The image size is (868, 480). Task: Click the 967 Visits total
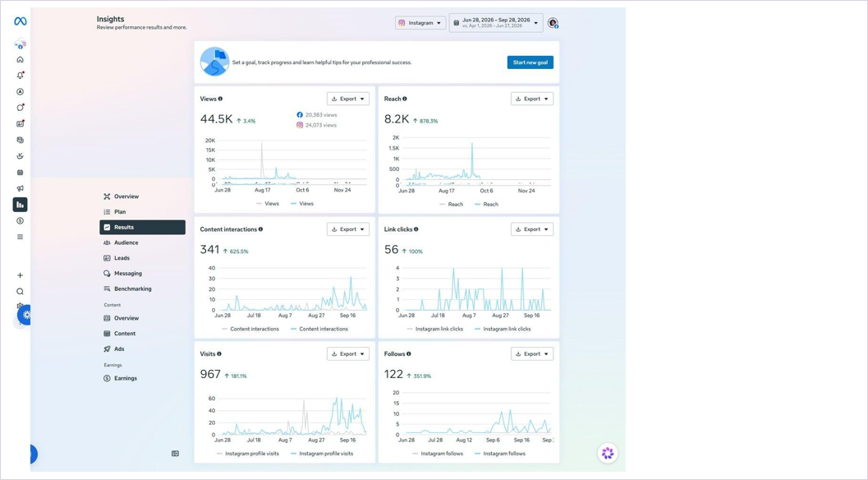[210, 374]
